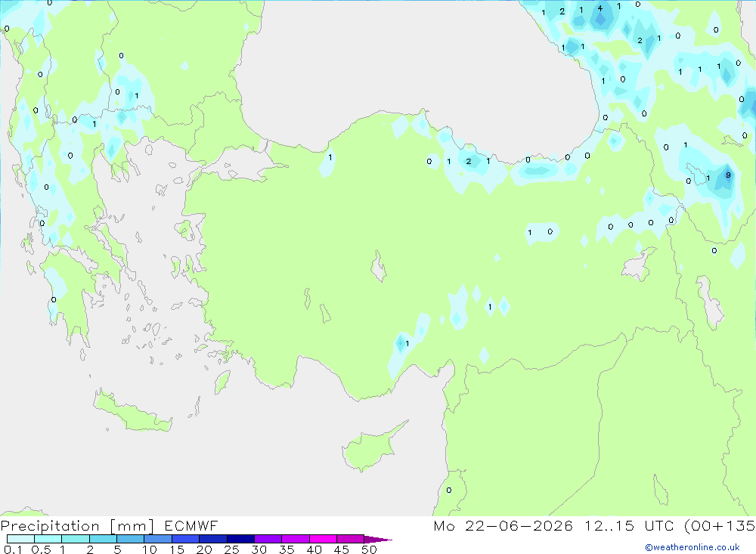Select the 25–30 mm navy legend segment

click(x=240, y=539)
